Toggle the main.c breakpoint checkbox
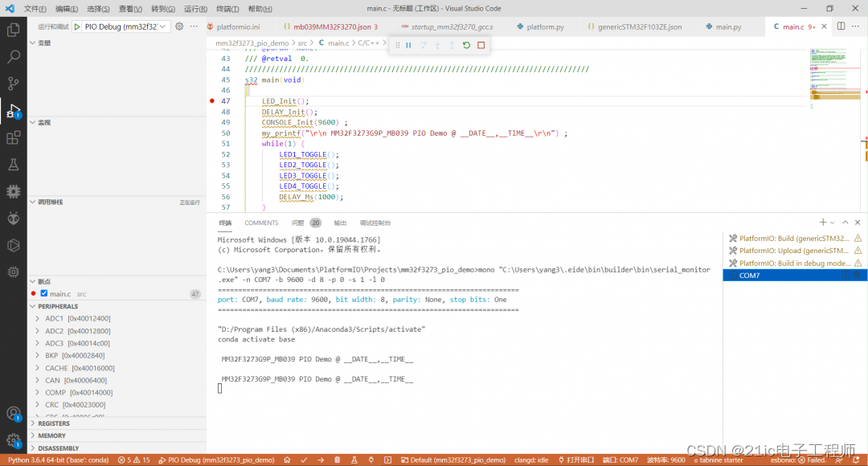This screenshot has width=868, height=466. 43,293
